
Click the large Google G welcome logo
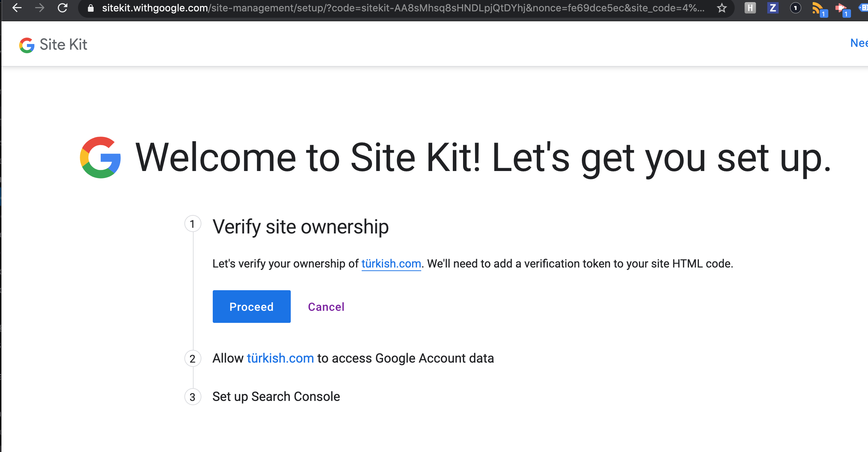point(101,157)
